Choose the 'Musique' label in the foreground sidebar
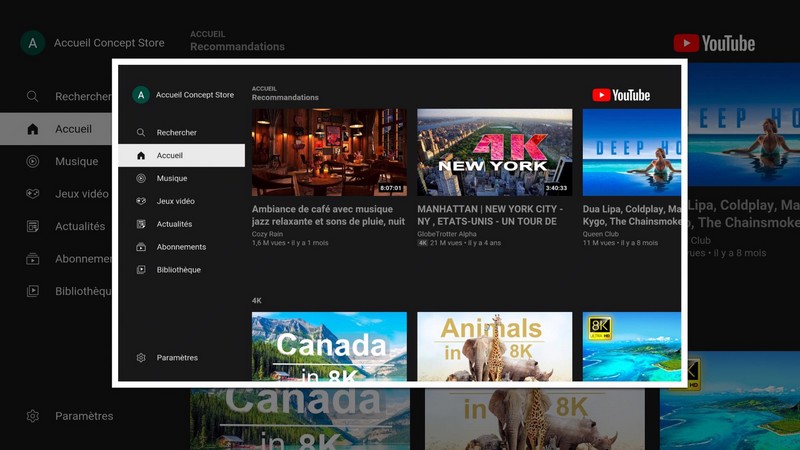This screenshot has width=800, height=450. click(172, 179)
